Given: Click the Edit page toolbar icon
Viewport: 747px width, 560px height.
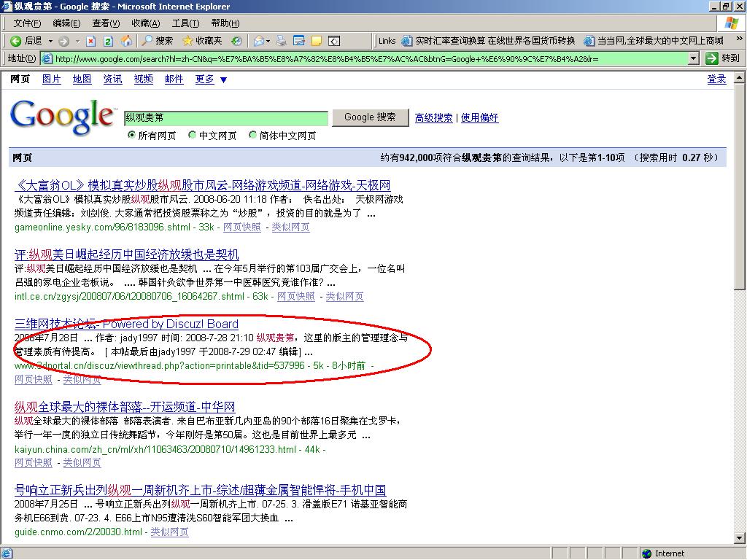Looking at the screenshot, I should (x=299, y=41).
